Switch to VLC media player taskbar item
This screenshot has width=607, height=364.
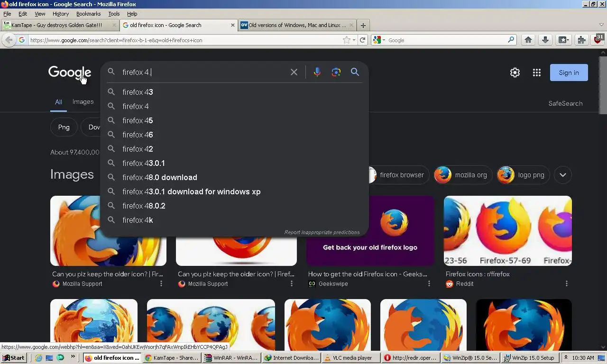[x=351, y=358]
